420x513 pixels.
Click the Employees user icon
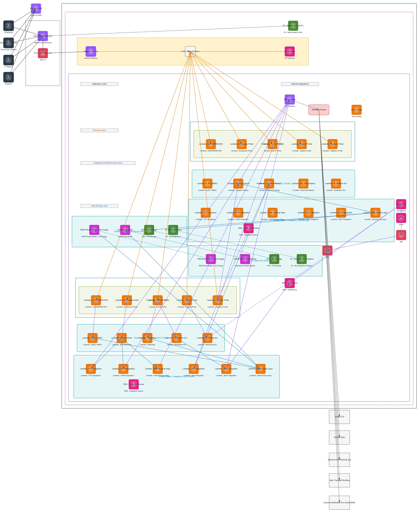tap(8, 26)
